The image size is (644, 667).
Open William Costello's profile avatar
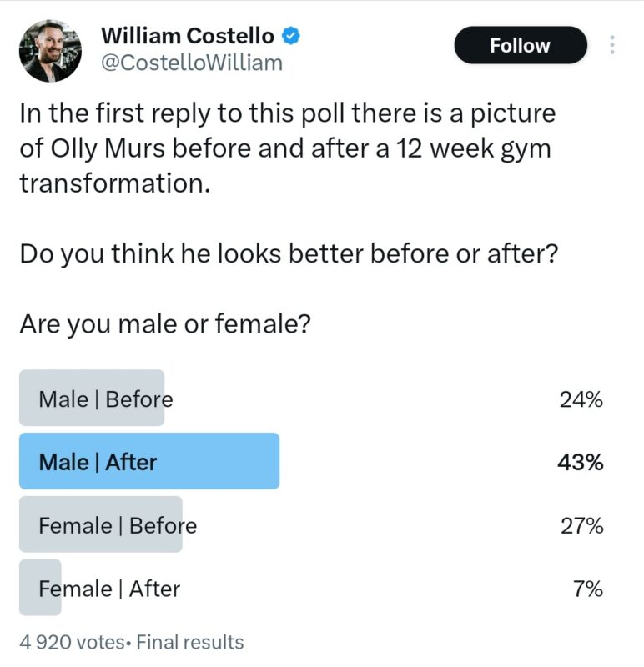pyautogui.click(x=50, y=50)
